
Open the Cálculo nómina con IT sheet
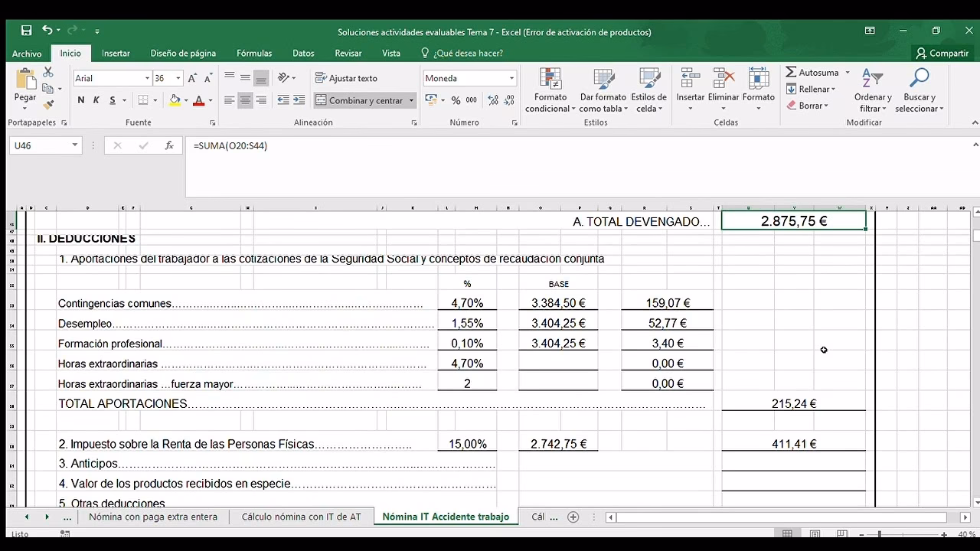[301, 517]
